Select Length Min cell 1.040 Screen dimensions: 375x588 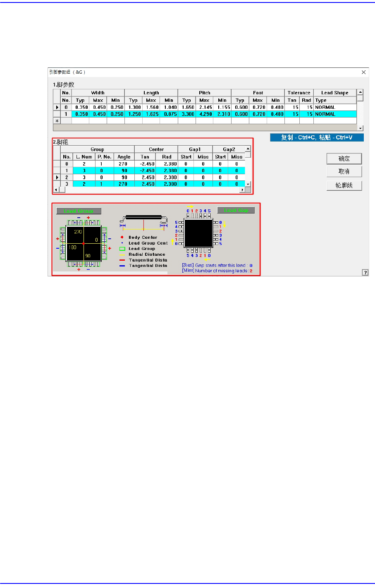pyautogui.click(x=169, y=107)
